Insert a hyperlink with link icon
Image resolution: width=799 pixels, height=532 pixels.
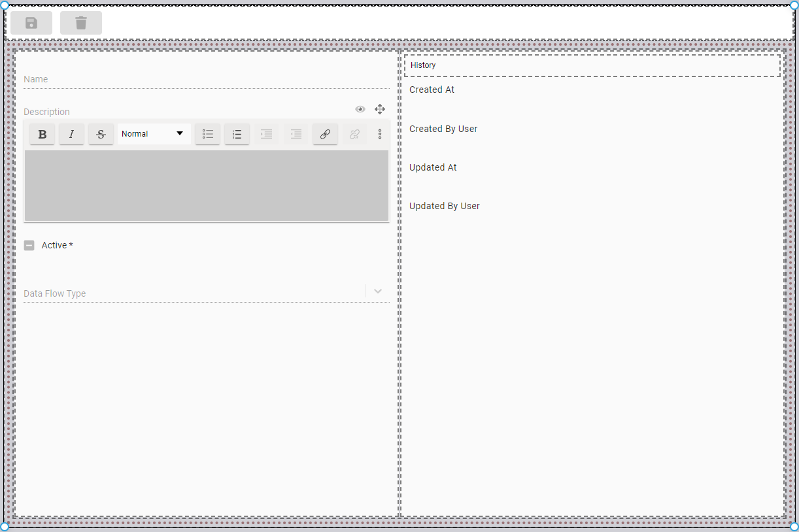pos(325,134)
